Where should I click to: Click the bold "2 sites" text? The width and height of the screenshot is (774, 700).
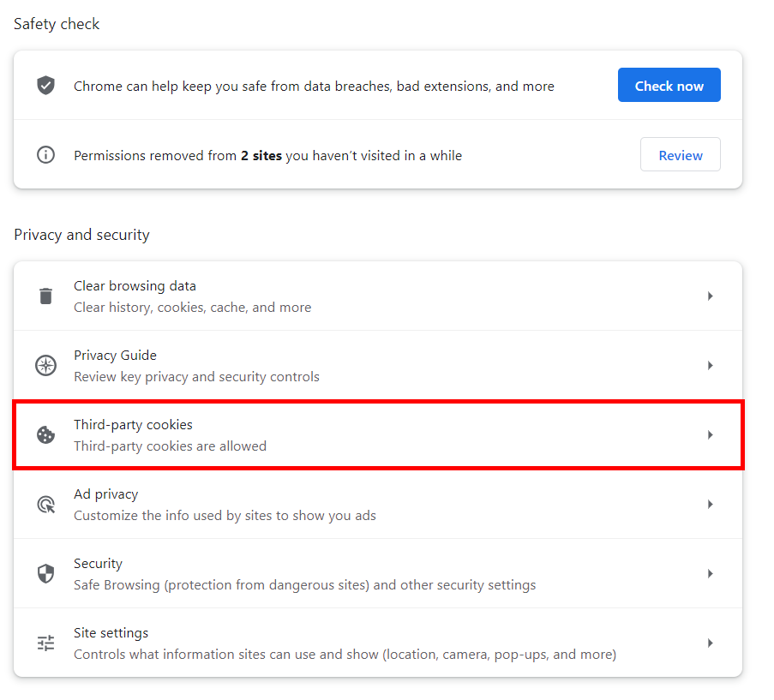pos(261,156)
